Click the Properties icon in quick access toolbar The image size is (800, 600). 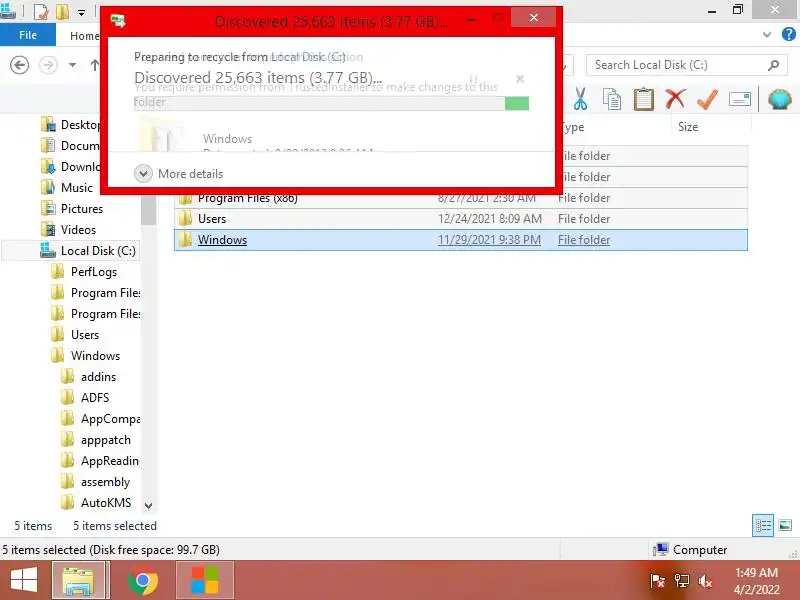41,11
